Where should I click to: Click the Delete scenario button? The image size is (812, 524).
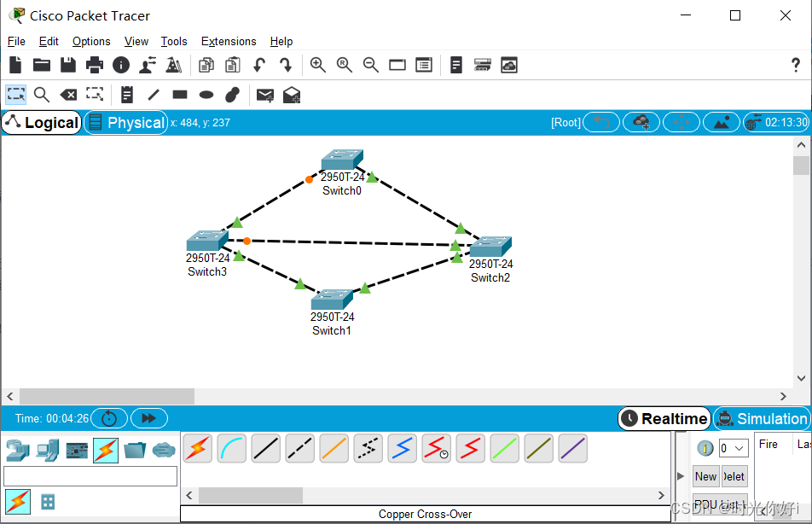coord(734,476)
